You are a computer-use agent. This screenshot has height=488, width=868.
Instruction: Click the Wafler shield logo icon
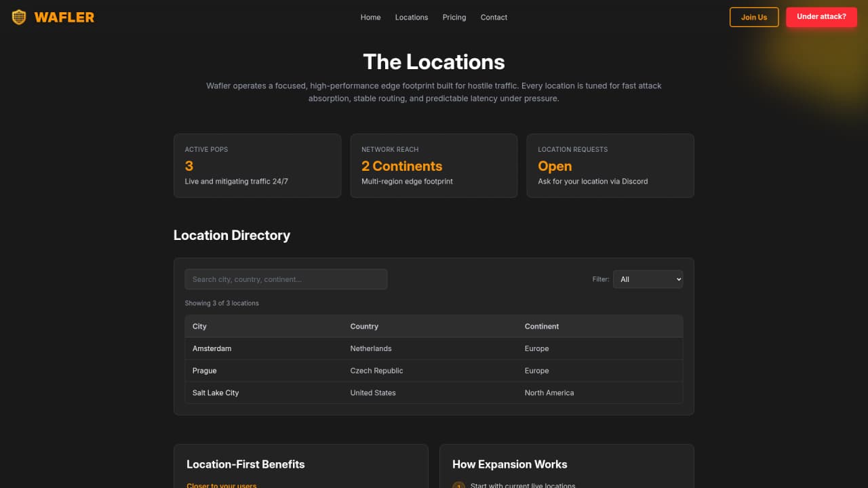click(x=19, y=17)
